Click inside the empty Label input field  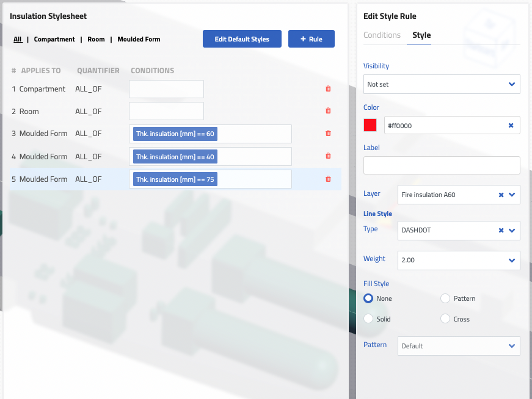coord(442,165)
